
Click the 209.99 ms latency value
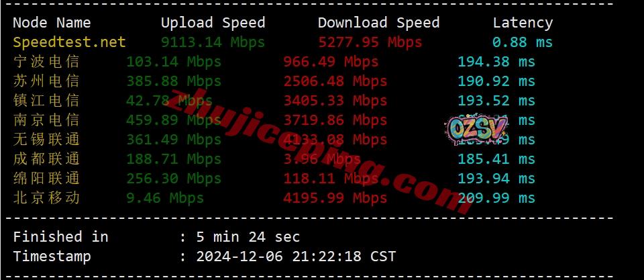[496, 198]
